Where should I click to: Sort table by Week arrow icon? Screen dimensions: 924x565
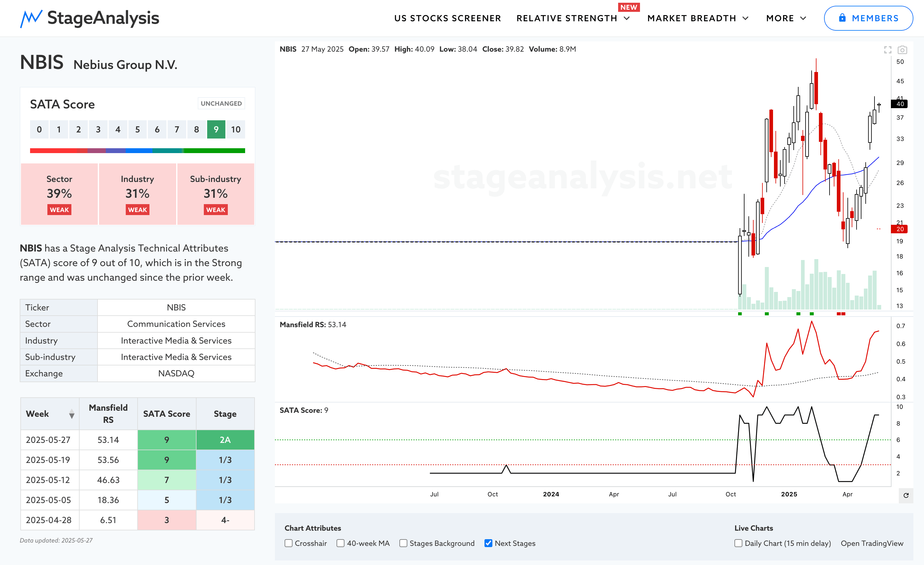pos(72,414)
